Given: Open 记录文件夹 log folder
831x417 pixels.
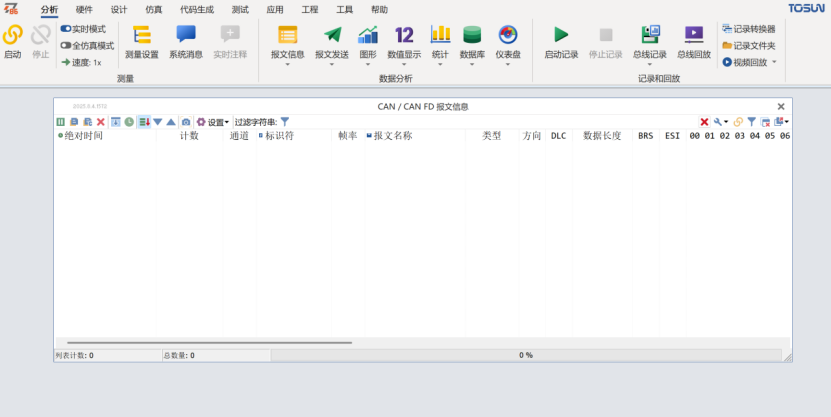Looking at the screenshot, I should click(749, 46).
